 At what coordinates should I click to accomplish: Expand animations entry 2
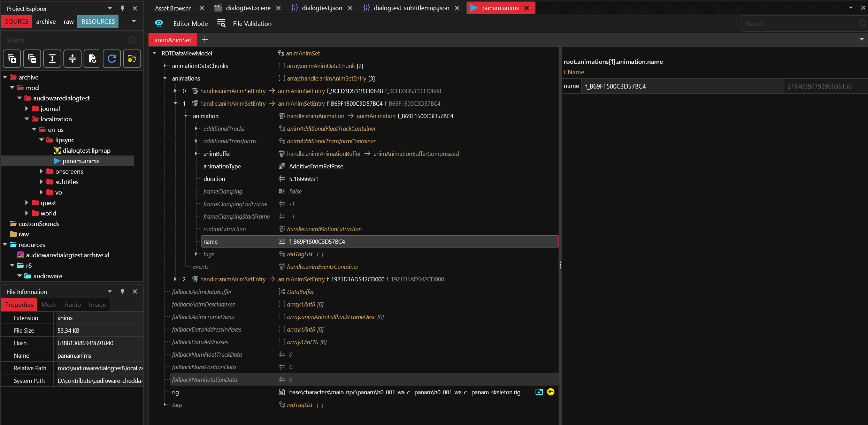[175, 279]
